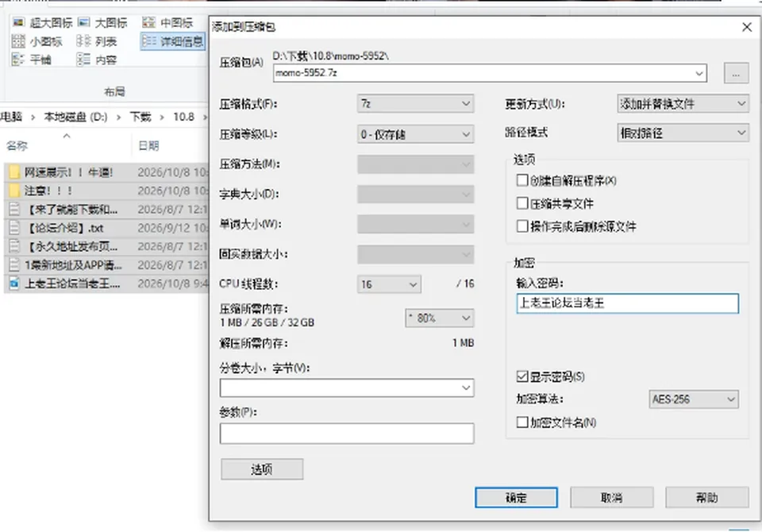Select the 小图标 view icon in Explorer
Viewport: 762px width, 532px height.
(18, 41)
